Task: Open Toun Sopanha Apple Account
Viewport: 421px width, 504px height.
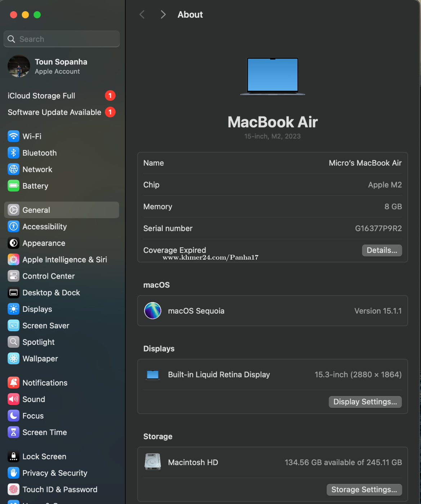Action: tap(62, 66)
